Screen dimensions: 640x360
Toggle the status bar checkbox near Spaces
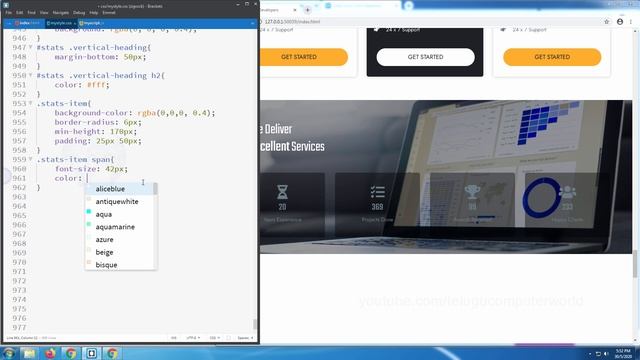click(229, 338)
